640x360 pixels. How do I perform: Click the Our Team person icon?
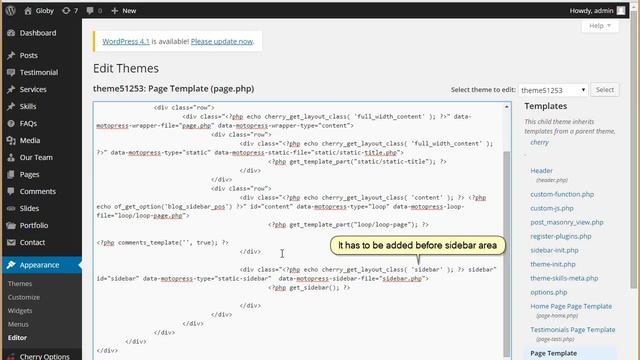pyautogui.click(x=11, y=158)
